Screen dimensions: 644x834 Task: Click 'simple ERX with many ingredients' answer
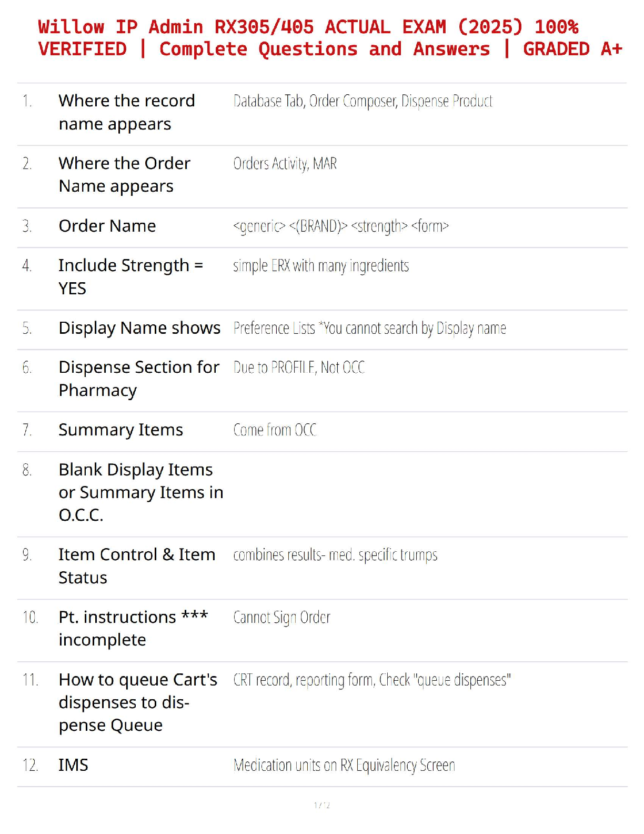point(321,266)
